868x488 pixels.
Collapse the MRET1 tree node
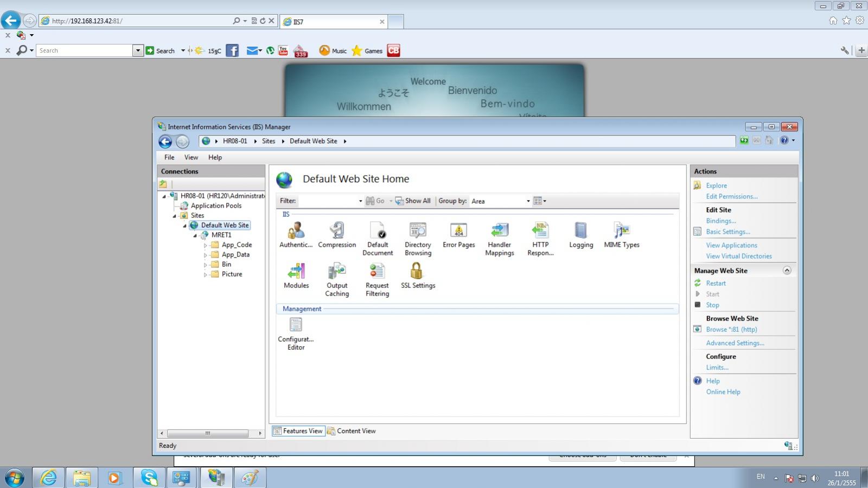tap(195, 235)
